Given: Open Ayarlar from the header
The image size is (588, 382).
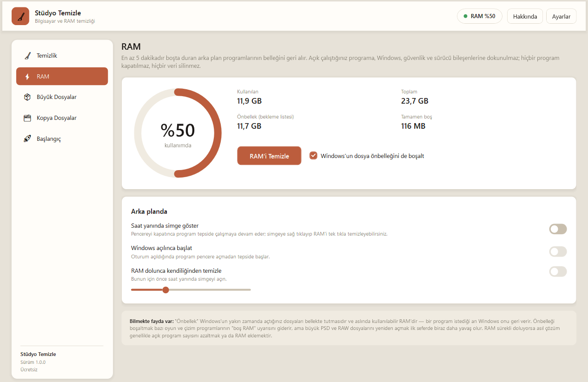Looking at the screenshot, I should [x=561, y=16].
